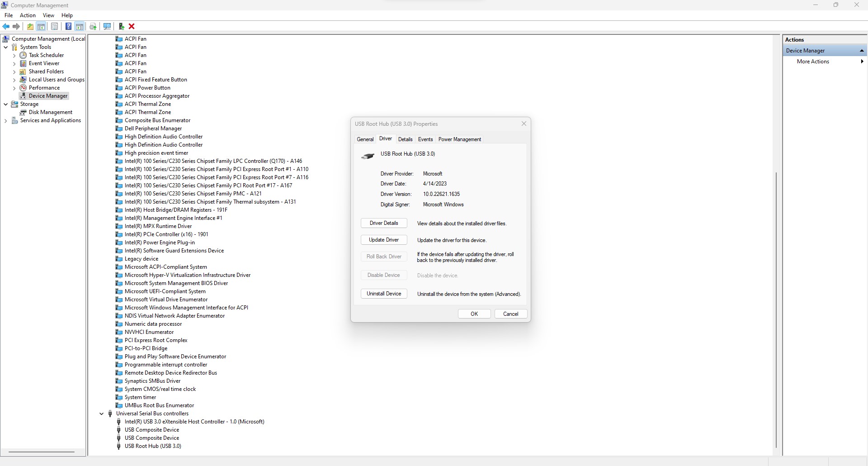Expand the Task Scheduler node
This screenshot has width=868, height=466.
point(14,56)
